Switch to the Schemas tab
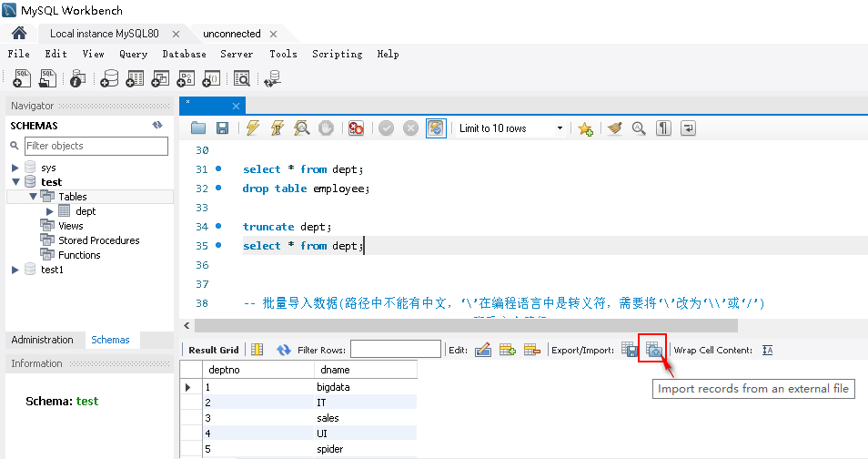The width and height of the screenshot is (868, 459). [x=110, y=340]
